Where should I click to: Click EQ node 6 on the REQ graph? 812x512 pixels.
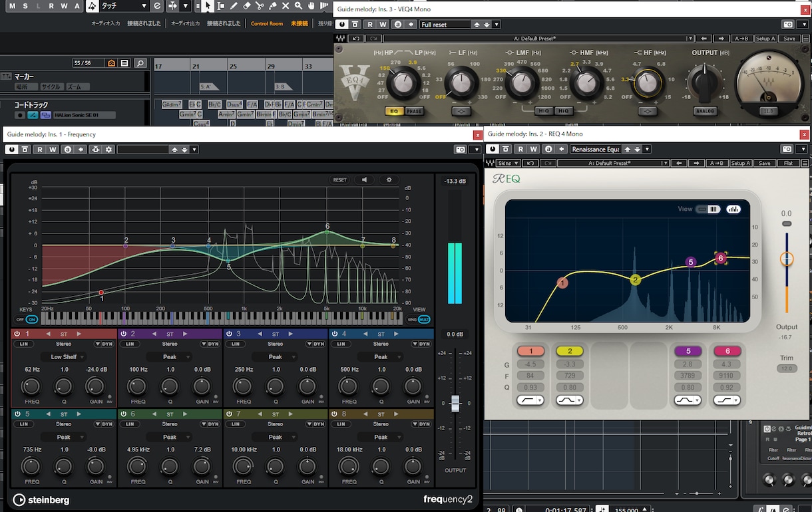[720, 258]
